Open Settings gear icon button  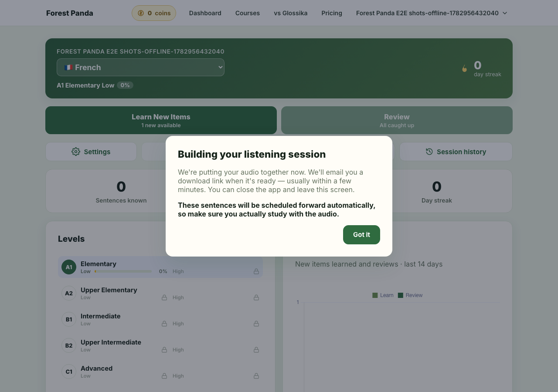pyautogui.click(x=76, y=152)
